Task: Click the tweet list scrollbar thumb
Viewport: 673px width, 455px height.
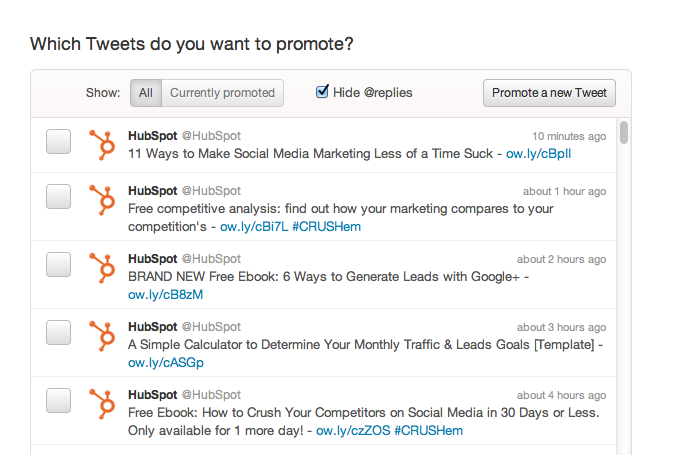Action: (624, 133)
